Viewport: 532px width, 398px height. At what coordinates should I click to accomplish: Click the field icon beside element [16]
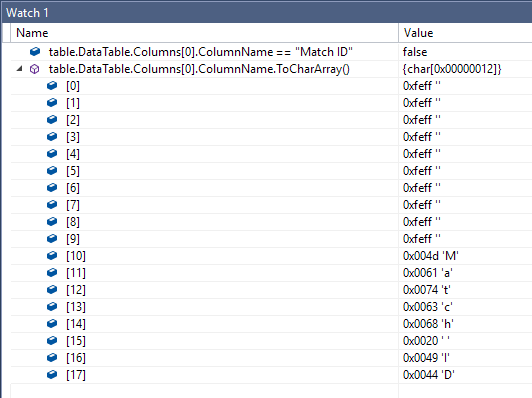[52, 357]
